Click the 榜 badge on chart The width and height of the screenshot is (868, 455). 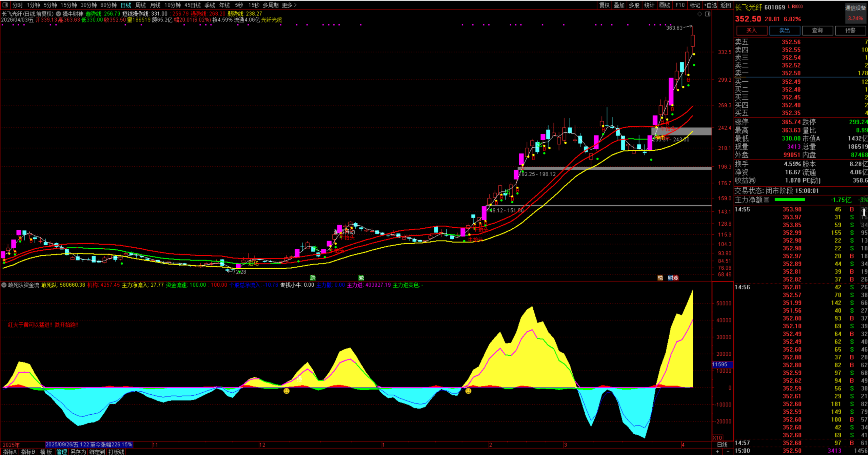click(x=660, y=278)
